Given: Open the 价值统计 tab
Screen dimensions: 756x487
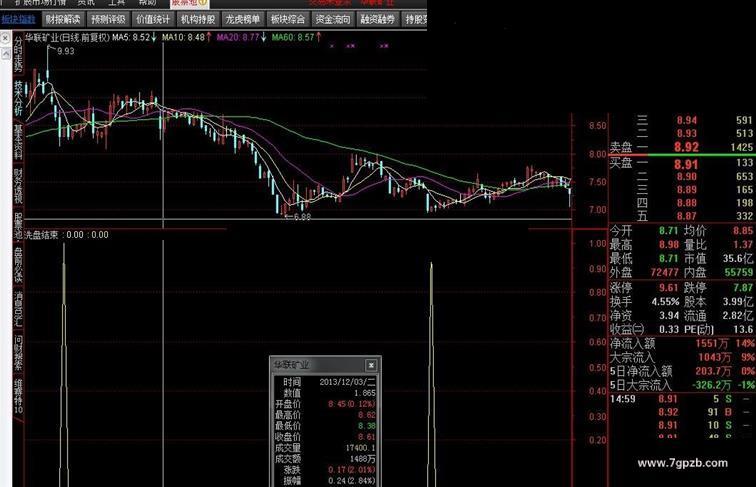Looking at the screenshot, I should tap(153, 19).
